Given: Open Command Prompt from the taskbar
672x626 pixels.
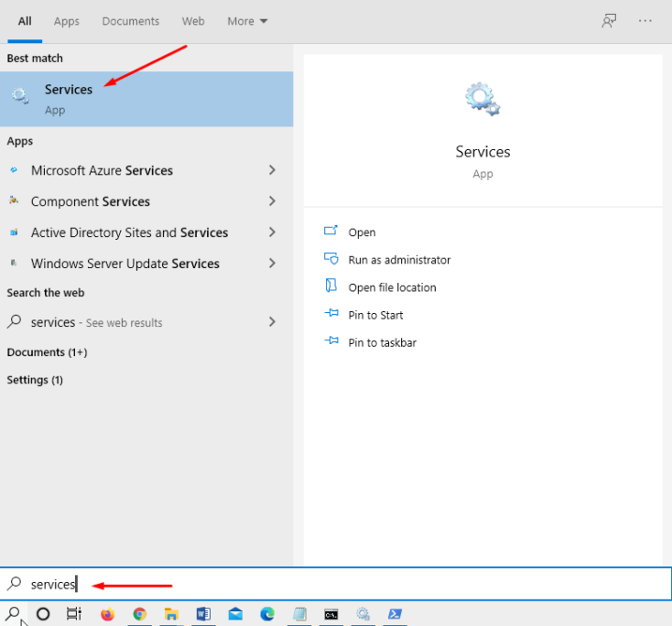Looking at the screenshot, I should coord(331,615).
